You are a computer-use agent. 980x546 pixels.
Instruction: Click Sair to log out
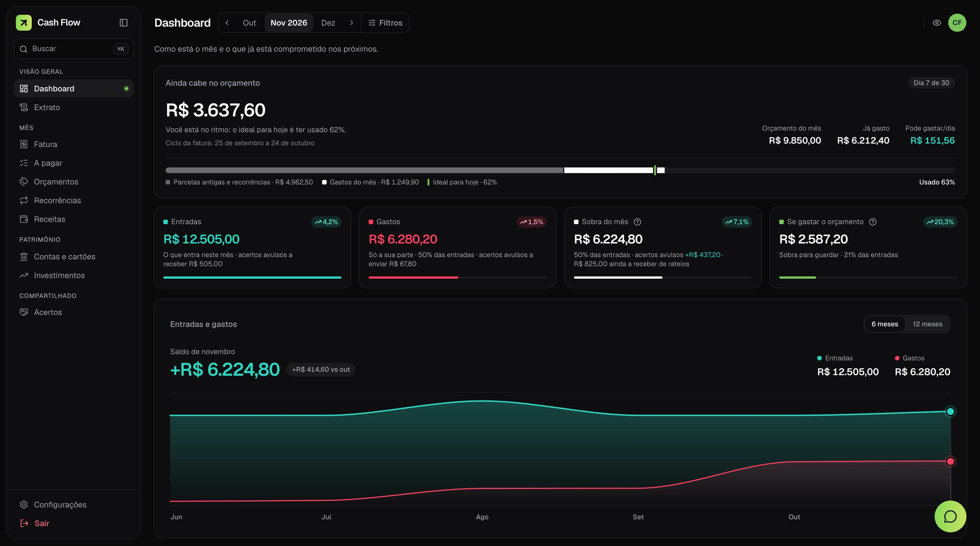[73, 523]
